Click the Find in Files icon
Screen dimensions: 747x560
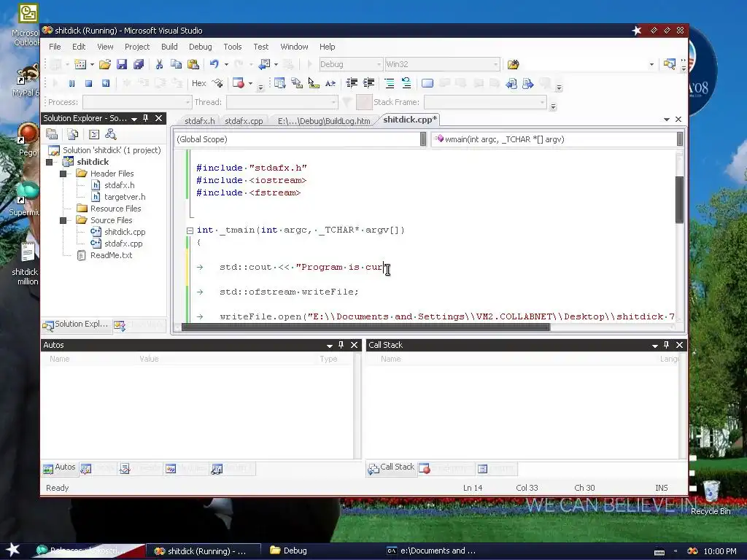[x=513, y=64]
